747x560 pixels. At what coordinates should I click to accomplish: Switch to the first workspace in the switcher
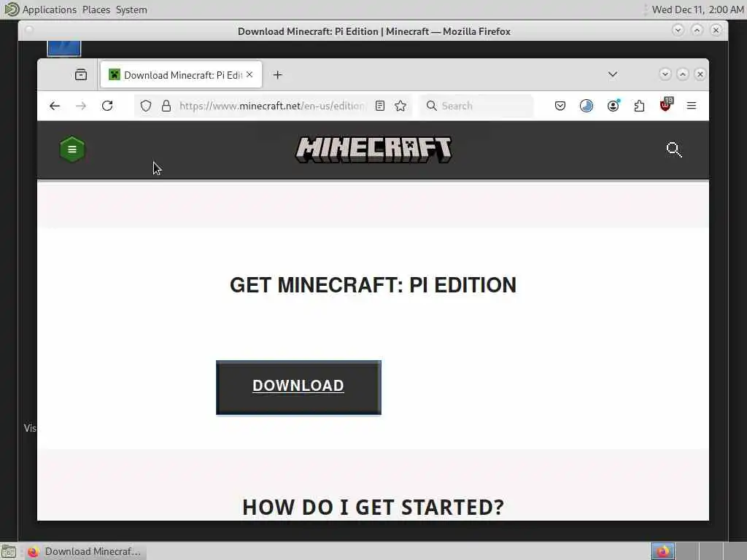click(x=662, y=551)
